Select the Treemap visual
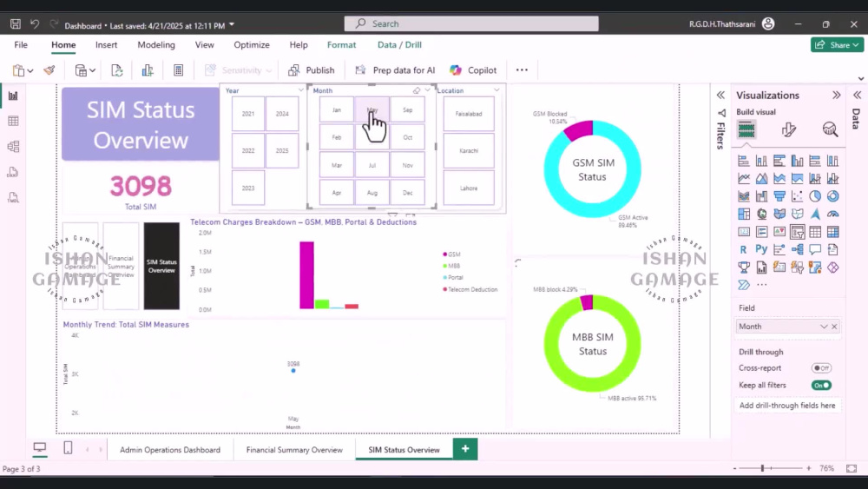This screenshot has width=868, height=489. point(744,215)
